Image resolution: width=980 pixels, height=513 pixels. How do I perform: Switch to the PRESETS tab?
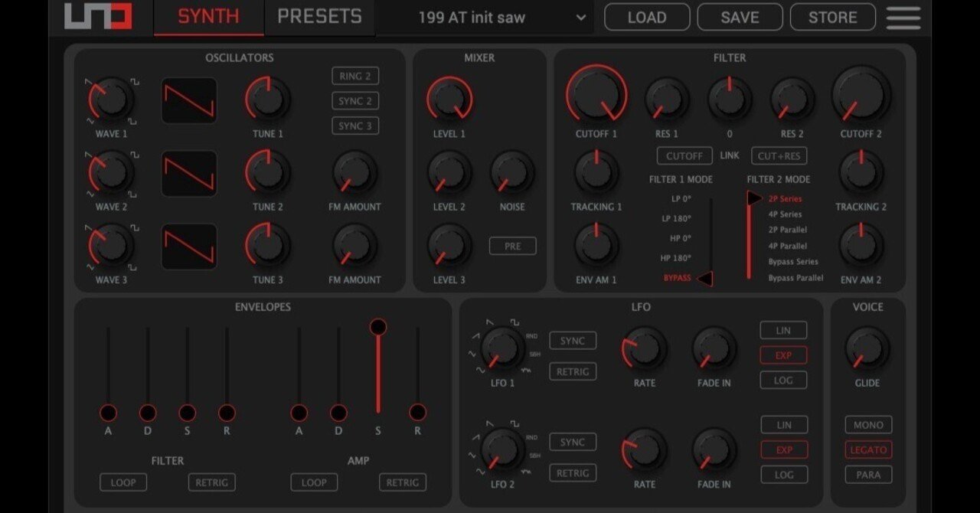[319, 16]
